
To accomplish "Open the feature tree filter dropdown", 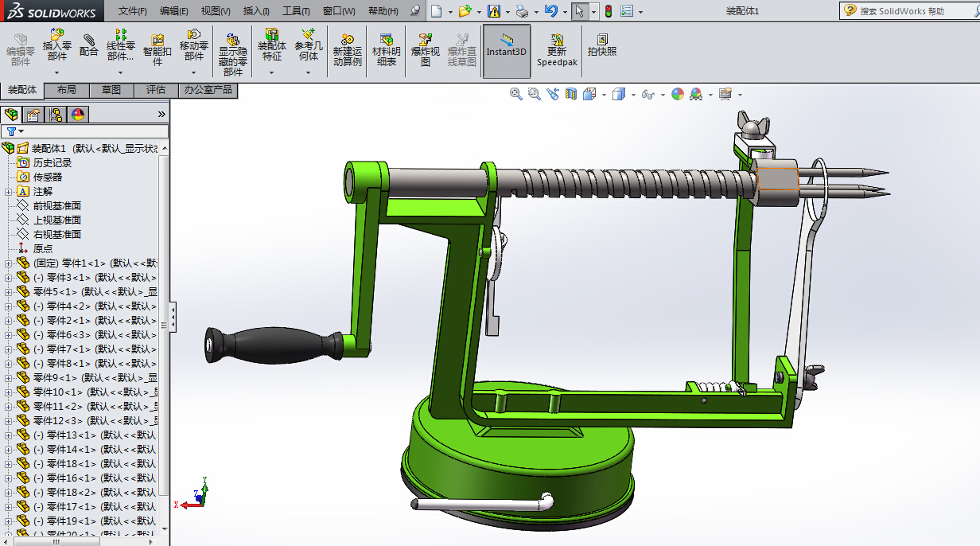I will 15,131.
